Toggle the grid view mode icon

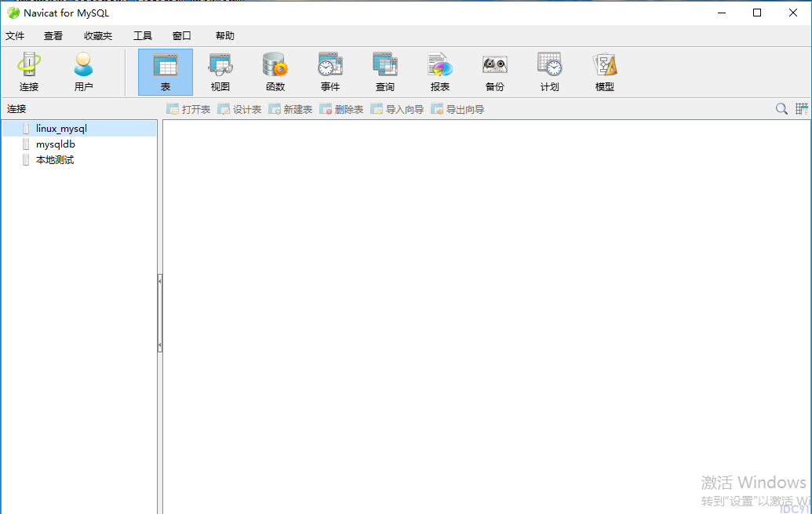point(802,109)
